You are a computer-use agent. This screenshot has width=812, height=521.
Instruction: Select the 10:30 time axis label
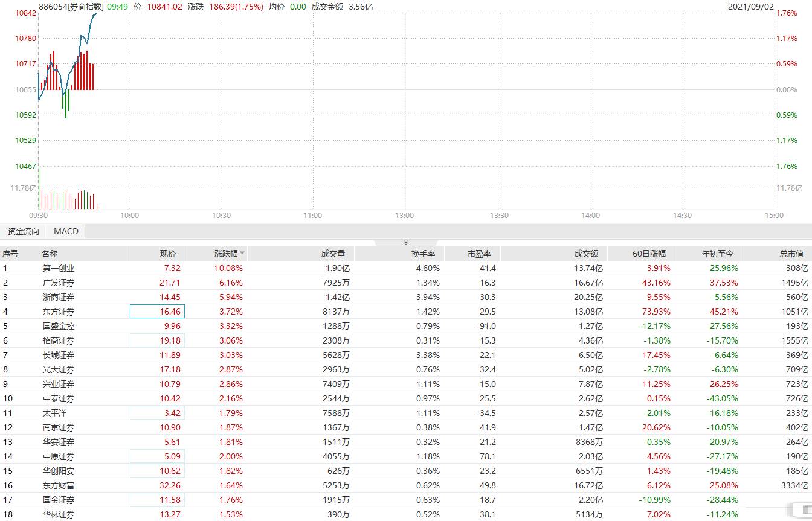coord(222,216)
